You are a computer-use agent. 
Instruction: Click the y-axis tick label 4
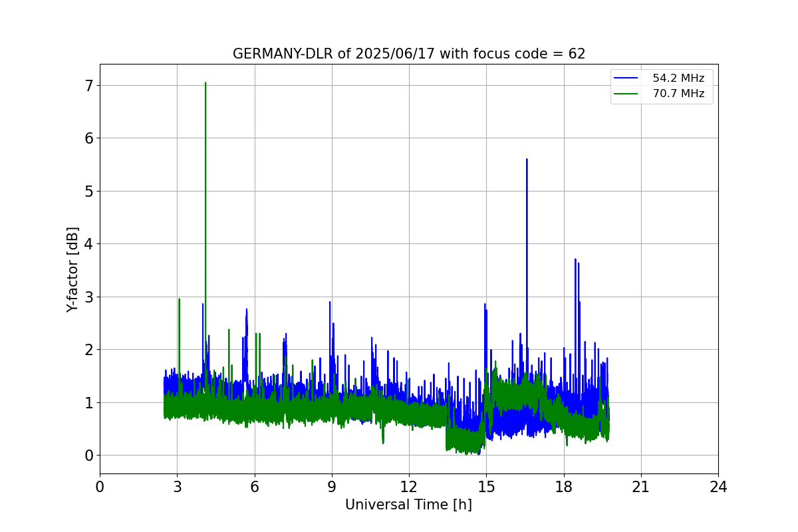coord(89,244)
